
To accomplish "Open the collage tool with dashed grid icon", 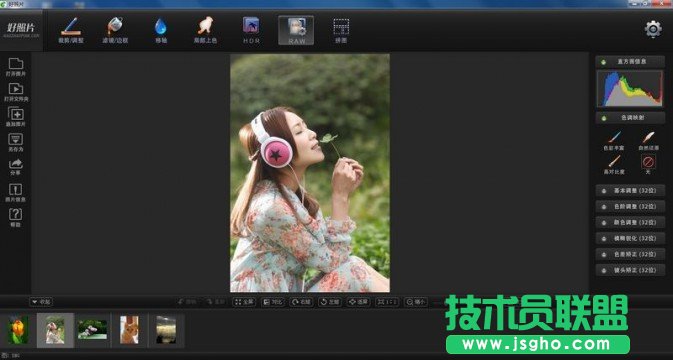I will click(x=341, y=30).
